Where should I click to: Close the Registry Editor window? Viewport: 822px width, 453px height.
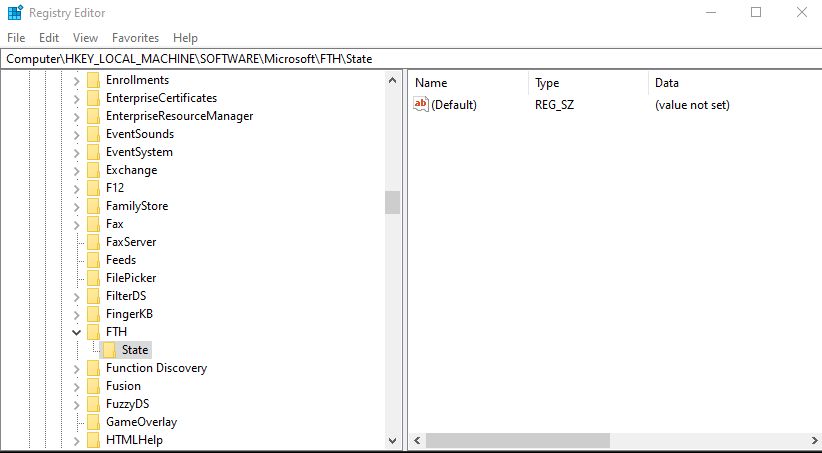(x=802, y=12)
